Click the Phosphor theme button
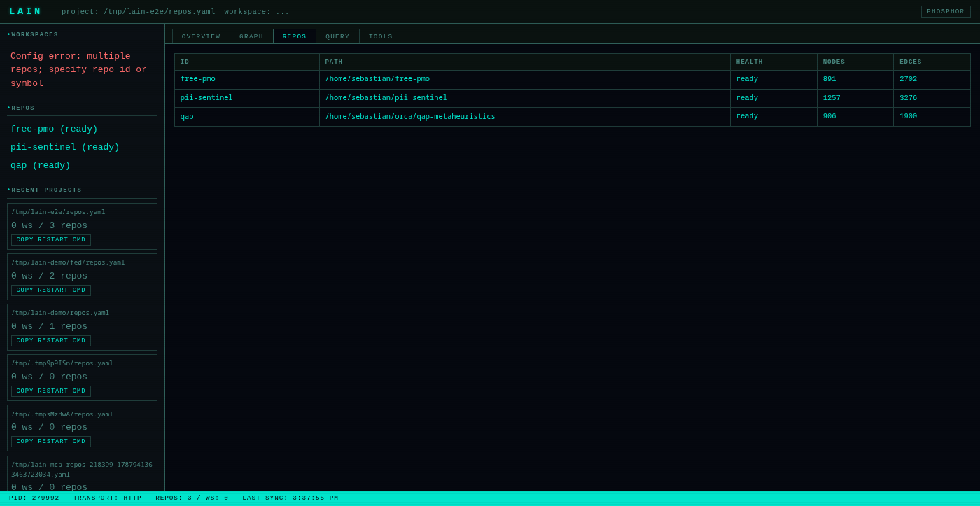 pyautogui.click(x=946, y=12)
